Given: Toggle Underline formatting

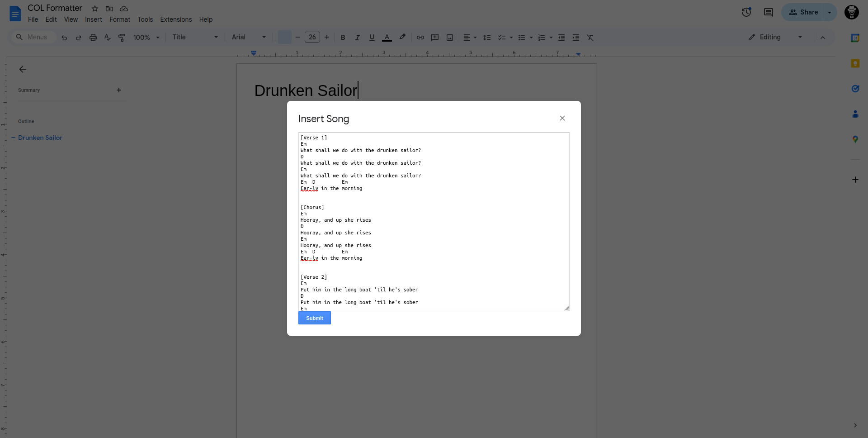Looking at the screenshot, I should point(372,38).
